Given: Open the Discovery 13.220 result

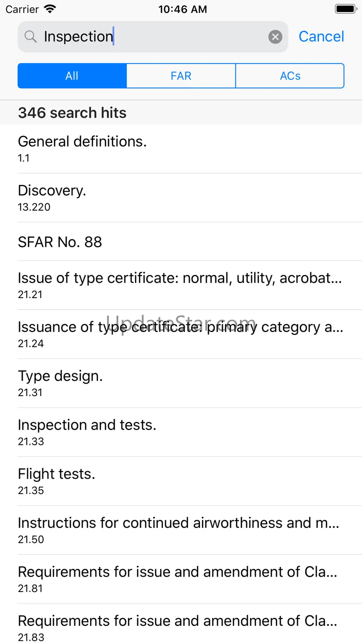Looking at the screenshot, I should click(181, 198).
